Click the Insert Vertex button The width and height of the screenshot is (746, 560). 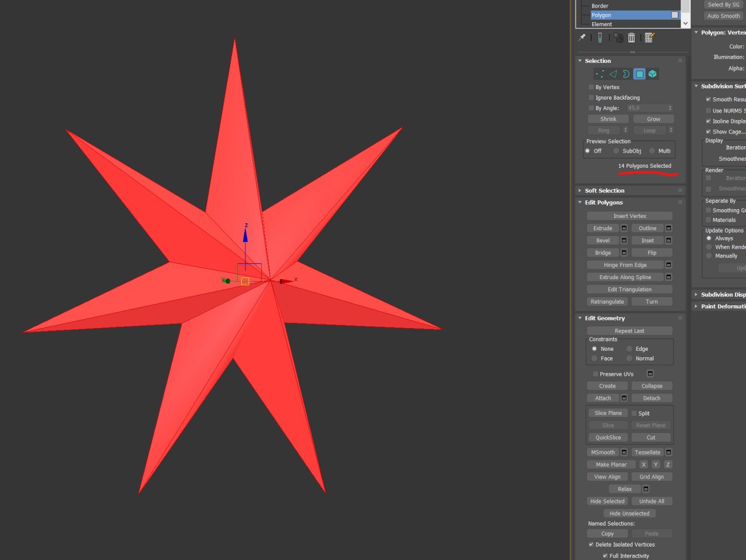coord(629,216)
